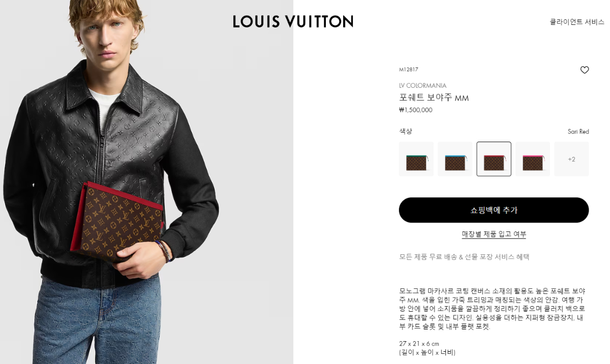Click the 27 x 21 x 6 cm dimensions

pos(419,344)
